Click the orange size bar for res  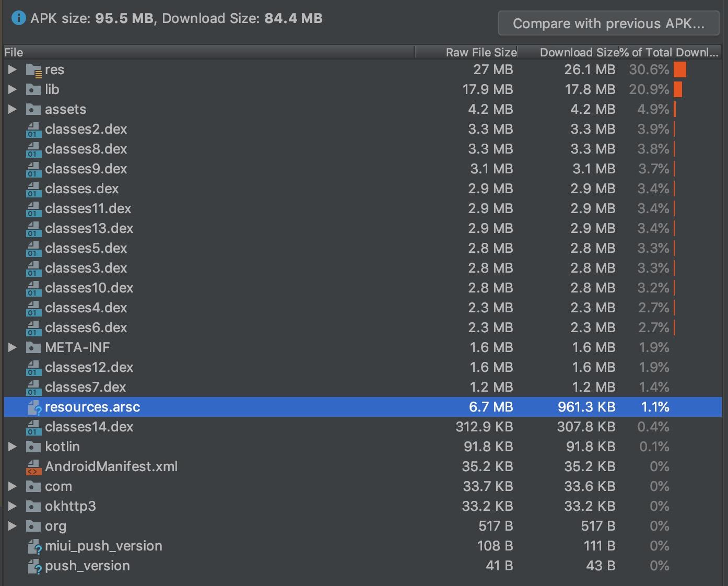[x=679, y=69]
